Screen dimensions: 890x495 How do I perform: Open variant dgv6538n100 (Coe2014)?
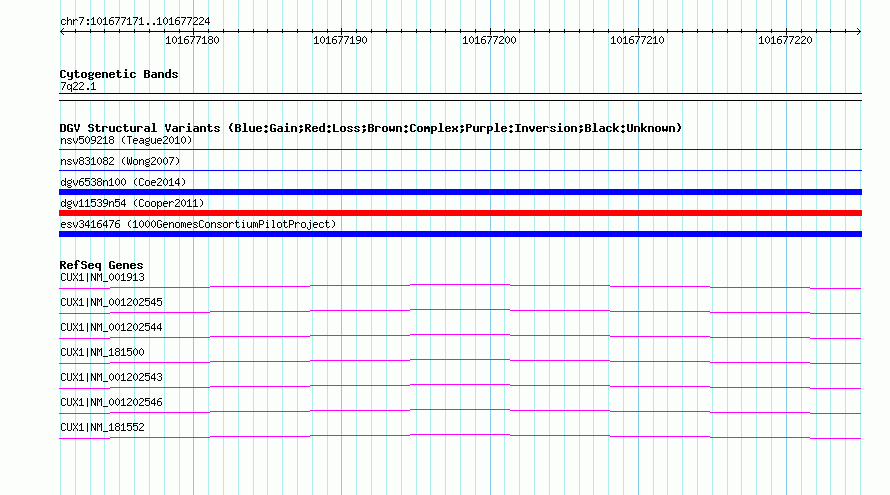123,182
